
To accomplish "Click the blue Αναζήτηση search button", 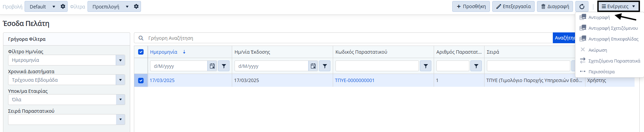I will (564, 38).
